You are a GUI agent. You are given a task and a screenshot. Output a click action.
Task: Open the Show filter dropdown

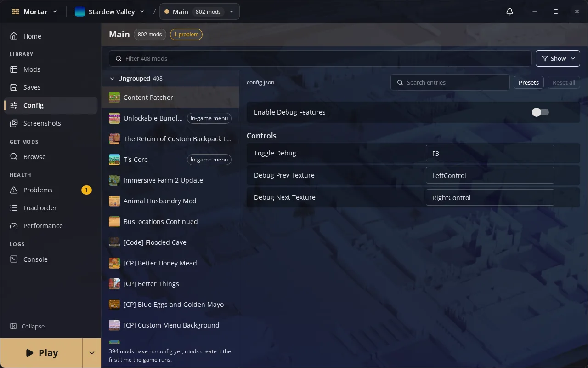[558, 58]
